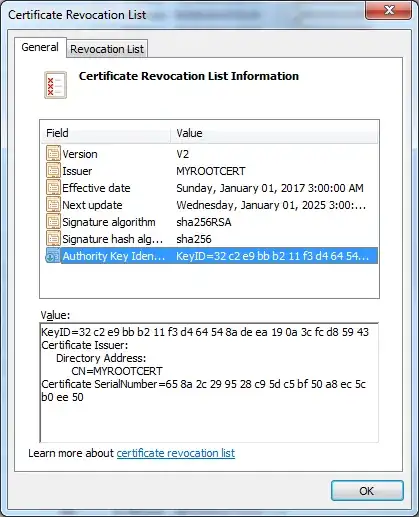
Task: Click the Authority Key Identifier extension icon
Action: coord(53,256)
